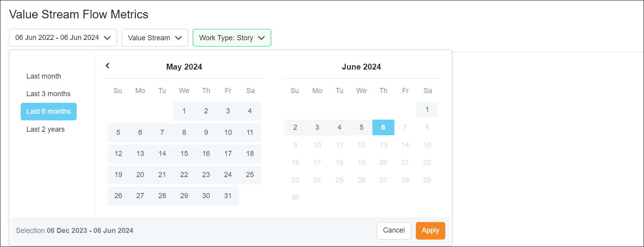This screenshot has height=247, width=644.
Task: Select the highlighted June 6 date
Action: 383,127
